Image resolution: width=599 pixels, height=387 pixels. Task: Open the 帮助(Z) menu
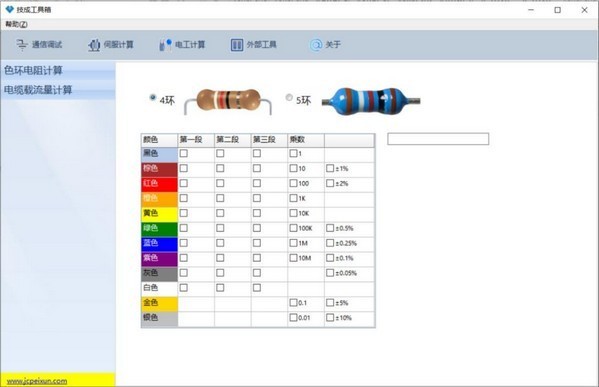pyautogui.click(x=16, y=24)
